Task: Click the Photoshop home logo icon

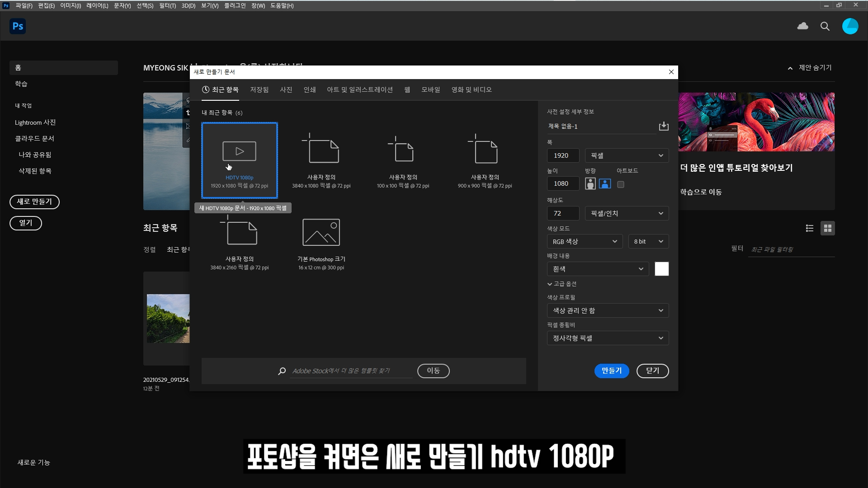Action: pyautogui.click(x=18, y=26)
